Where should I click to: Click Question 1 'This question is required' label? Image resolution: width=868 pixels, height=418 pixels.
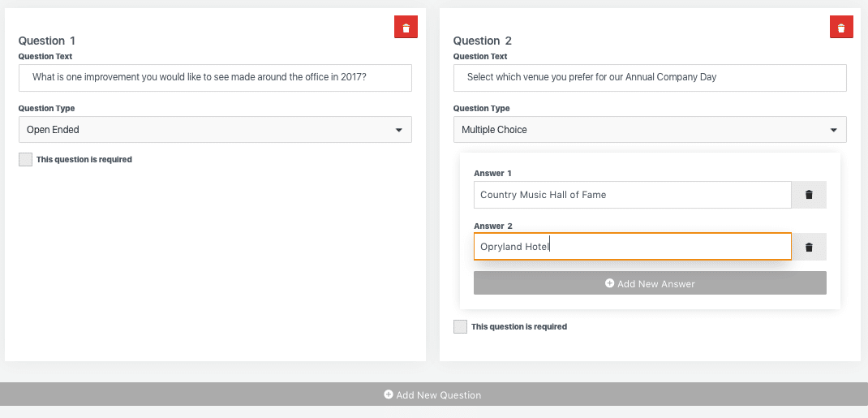pyautogui.click(x=84, y=159)
